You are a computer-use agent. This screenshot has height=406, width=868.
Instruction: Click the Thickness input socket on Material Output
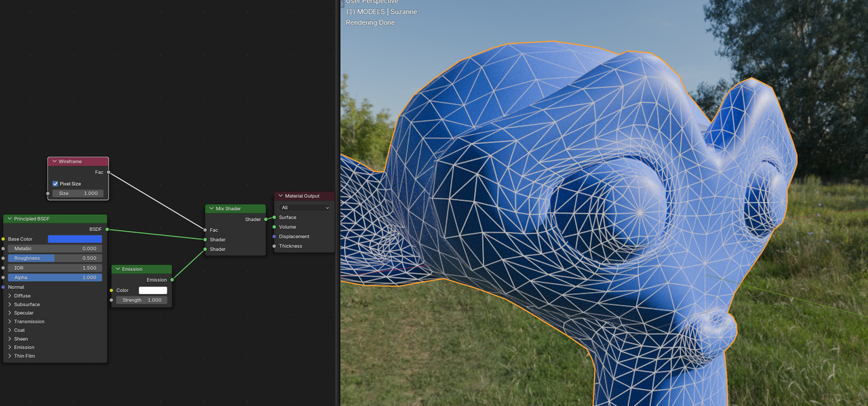point(274,246)
